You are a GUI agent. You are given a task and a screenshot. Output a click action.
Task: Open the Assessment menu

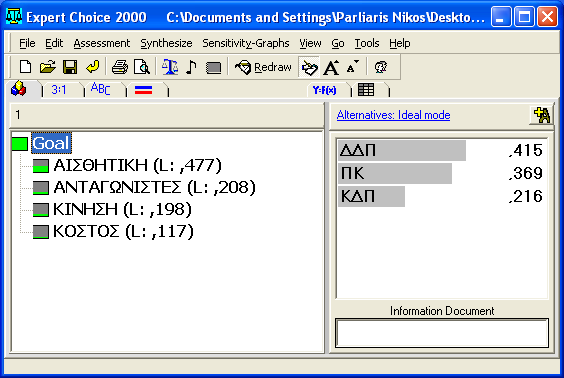coord(102,44)
